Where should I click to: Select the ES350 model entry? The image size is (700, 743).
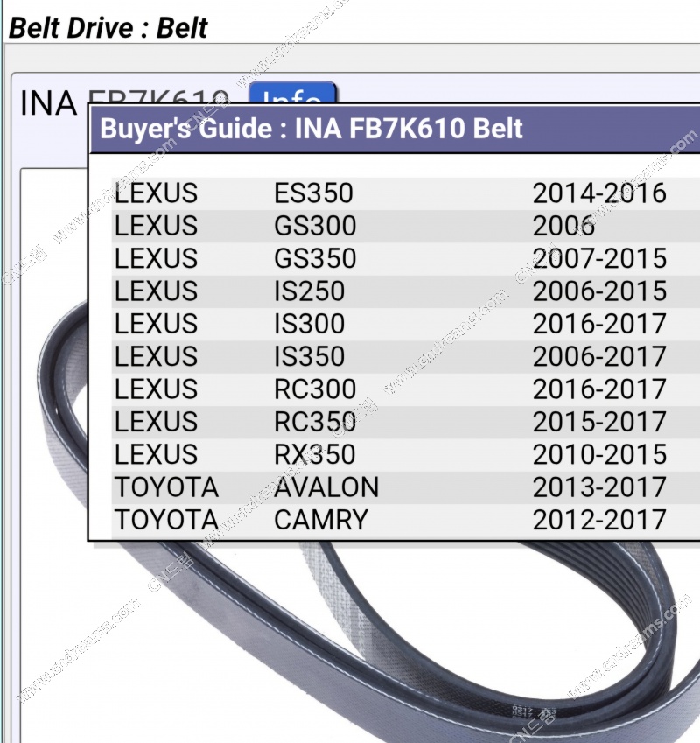click(313, 193)
